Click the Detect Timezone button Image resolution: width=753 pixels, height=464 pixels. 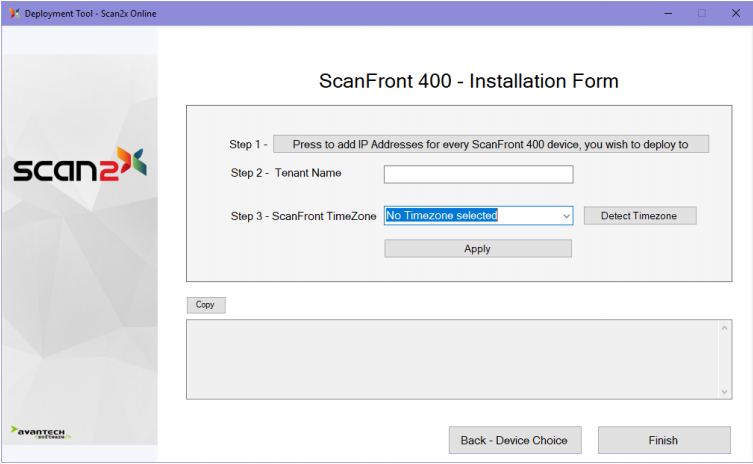pyautogui.click(x=639, y=216)
